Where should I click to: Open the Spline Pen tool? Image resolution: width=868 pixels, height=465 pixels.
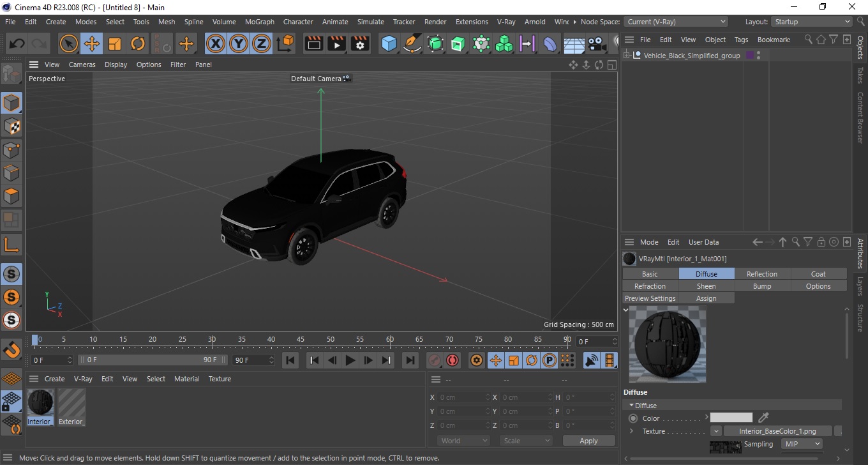pyautogui.click(x=412, y=44)
